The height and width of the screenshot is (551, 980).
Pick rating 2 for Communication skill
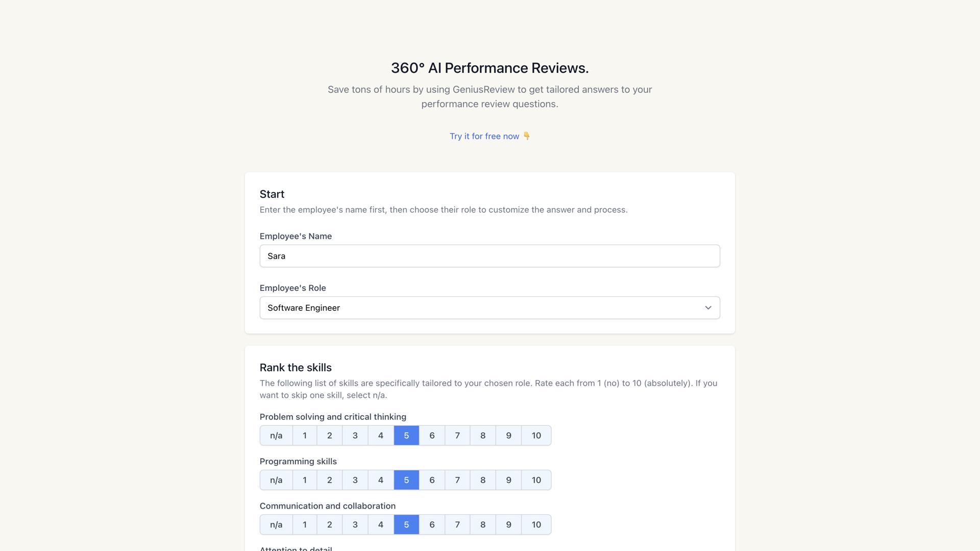pyautogui.click(x=330, y=524)
